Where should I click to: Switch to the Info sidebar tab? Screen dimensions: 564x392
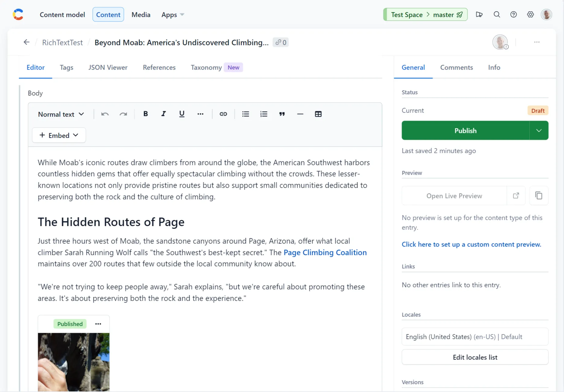point(494,67)
